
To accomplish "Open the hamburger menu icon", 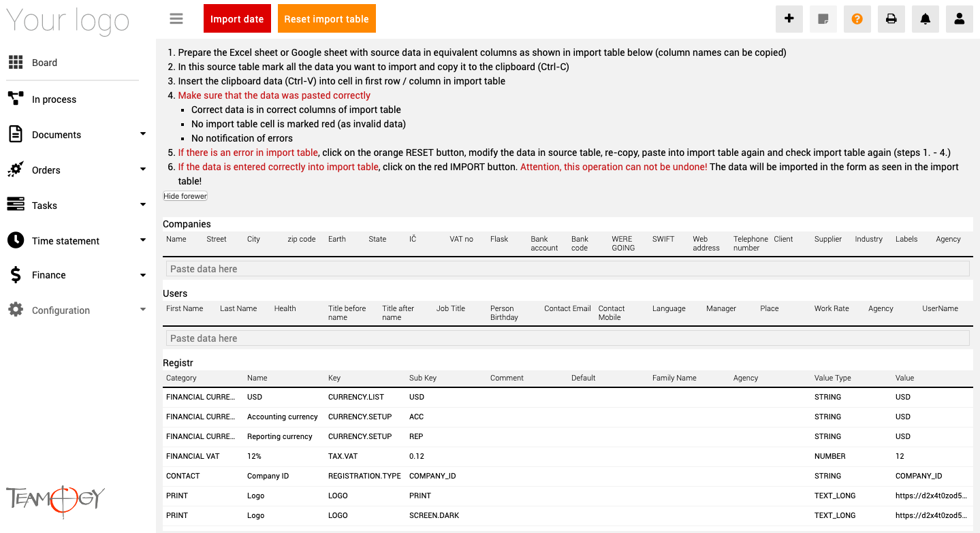I will pos(176,19).
